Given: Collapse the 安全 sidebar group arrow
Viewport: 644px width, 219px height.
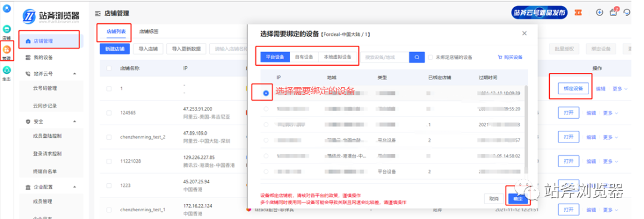Looking at the screenshot, I should [x=75, y=122].
